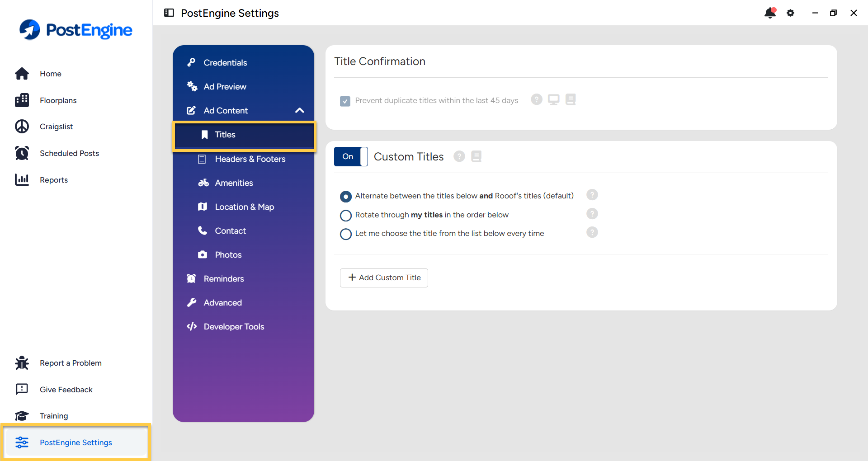Screen dimensions: 868x461
Task: Click the Floorplans building icon
Action: [22, 100]
